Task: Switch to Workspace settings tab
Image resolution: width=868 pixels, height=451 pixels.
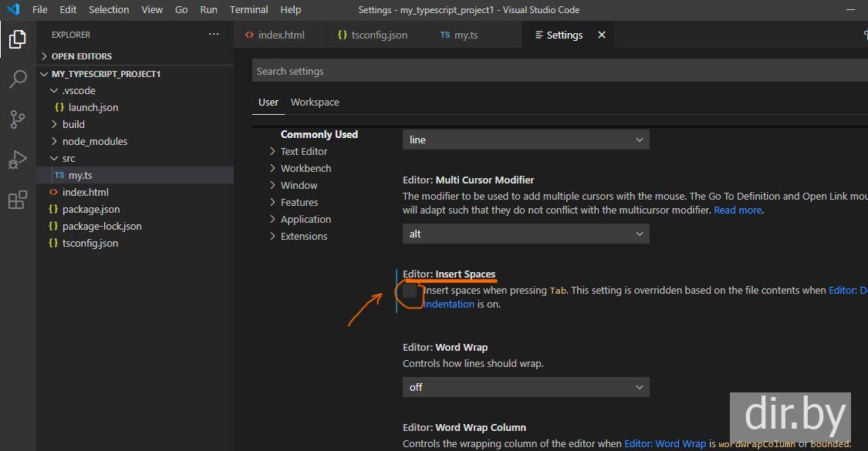Action: coord(314,102)
